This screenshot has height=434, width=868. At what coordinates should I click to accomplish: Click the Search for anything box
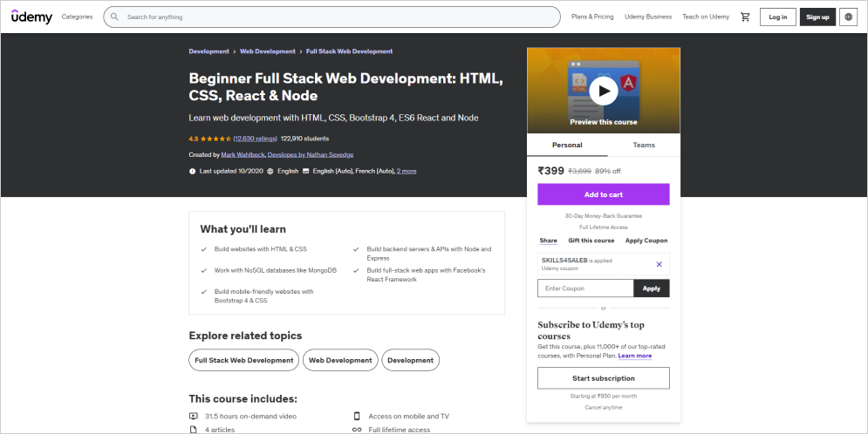pos(340,17)
